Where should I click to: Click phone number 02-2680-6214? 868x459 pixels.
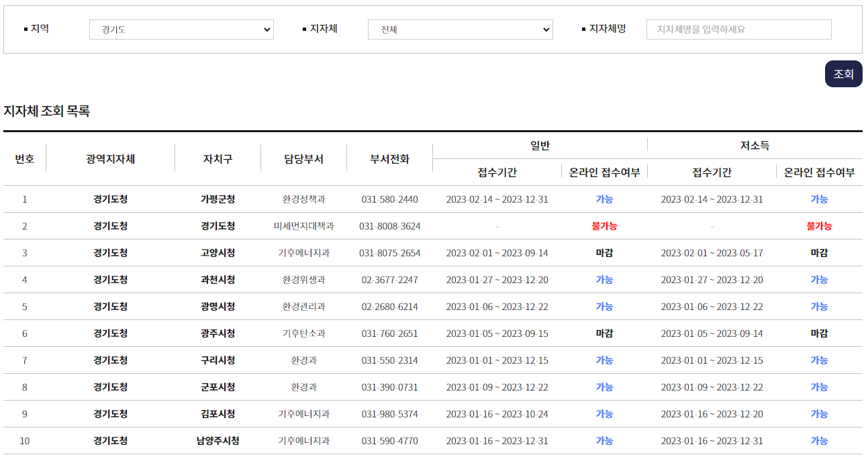tap(389, 307)
